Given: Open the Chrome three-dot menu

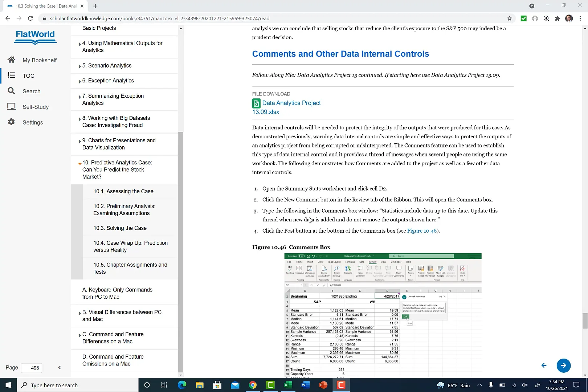Looking at the screenshot, I should [x=580, y=18].
